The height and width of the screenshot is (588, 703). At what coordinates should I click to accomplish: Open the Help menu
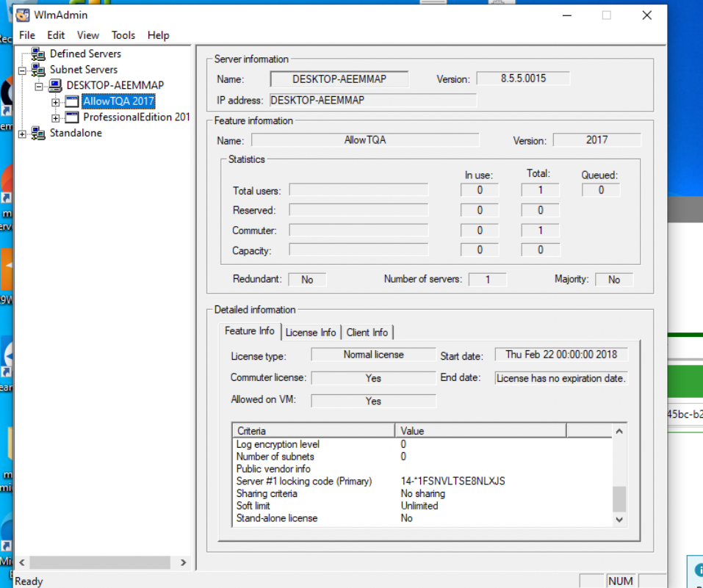[x=158, y=35]
